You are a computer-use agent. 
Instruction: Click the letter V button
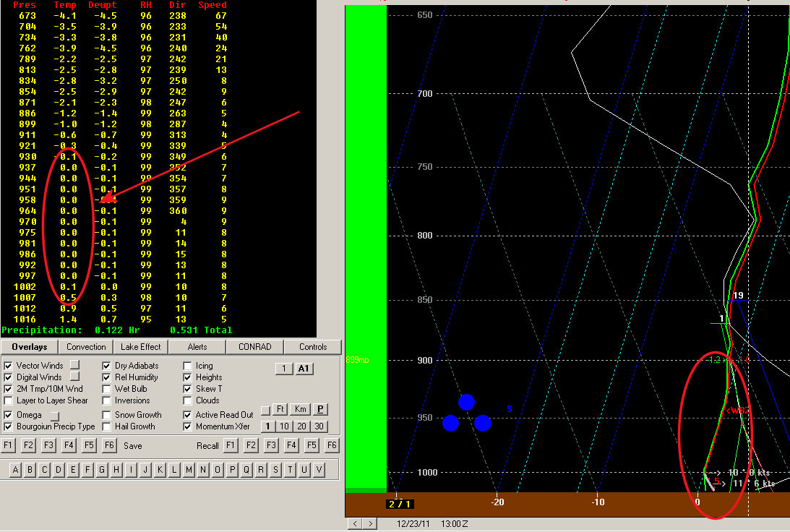click(319, 470)
